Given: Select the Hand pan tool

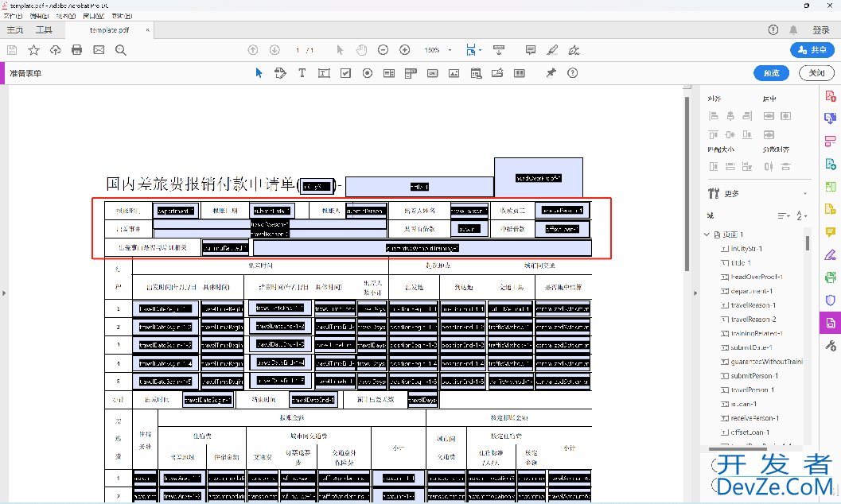Looking at the screenshot, I should (361, 50).
